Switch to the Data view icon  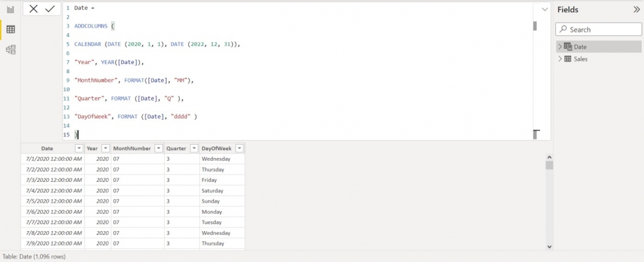10,30
